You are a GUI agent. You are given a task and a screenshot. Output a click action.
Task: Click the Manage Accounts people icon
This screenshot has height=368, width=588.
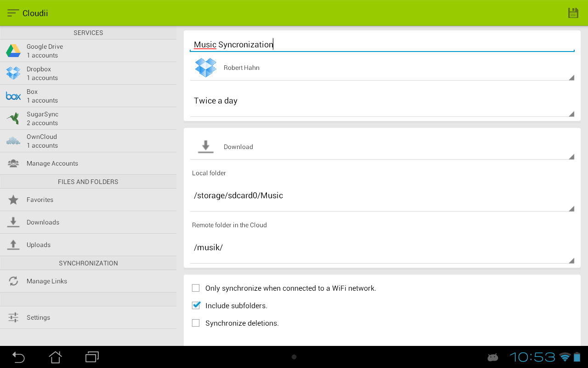13,163
